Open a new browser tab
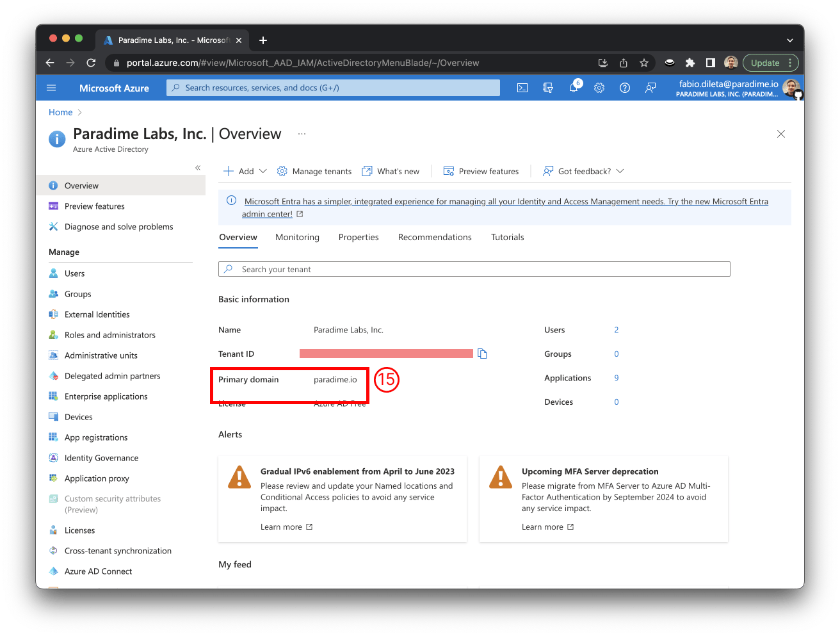Screen dimensions: 840x636 [263, 40]
